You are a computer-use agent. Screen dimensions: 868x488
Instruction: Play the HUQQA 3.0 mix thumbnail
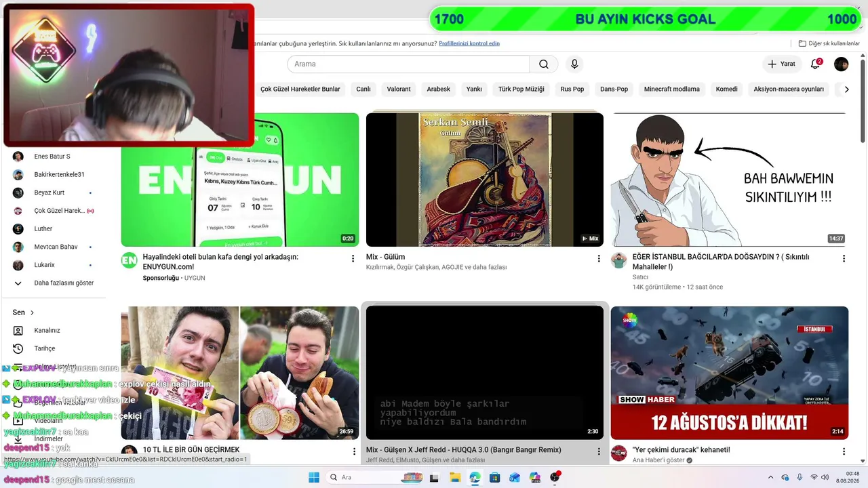coord(485,373)
